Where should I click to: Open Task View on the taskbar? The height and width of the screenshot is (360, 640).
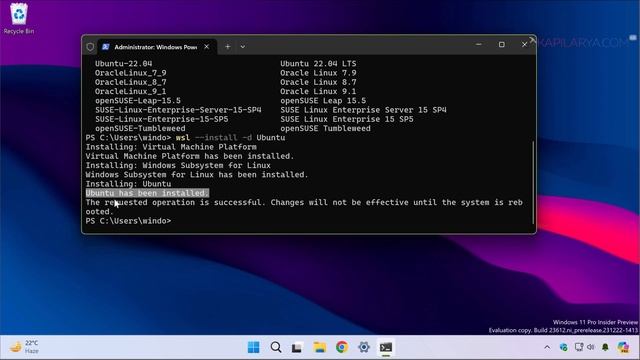pos(297,347)
